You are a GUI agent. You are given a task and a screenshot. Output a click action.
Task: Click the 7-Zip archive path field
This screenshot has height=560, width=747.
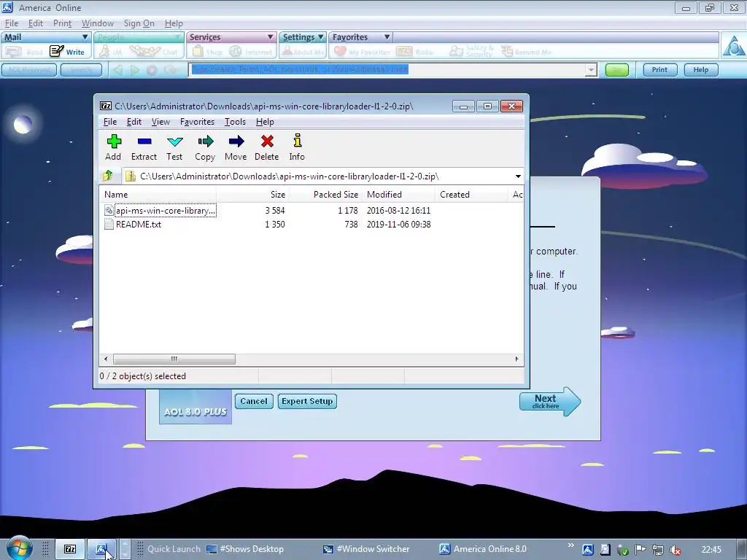tap(317, 176)
